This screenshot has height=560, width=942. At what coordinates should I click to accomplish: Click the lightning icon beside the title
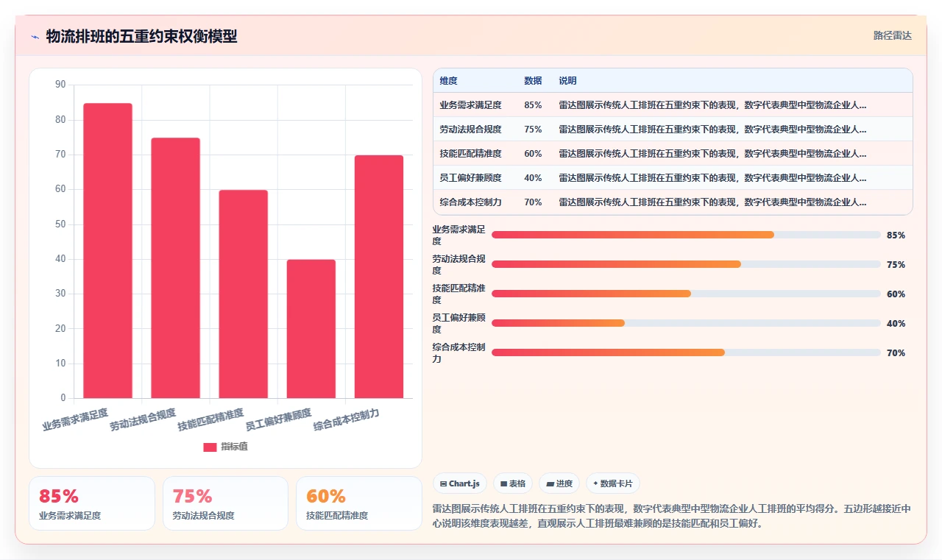(x=35, y=37)
